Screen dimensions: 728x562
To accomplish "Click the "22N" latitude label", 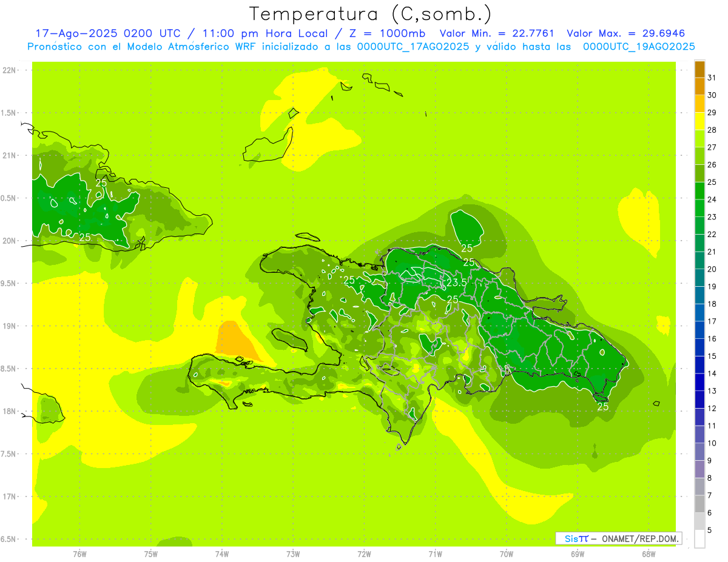I will (9, 70).
